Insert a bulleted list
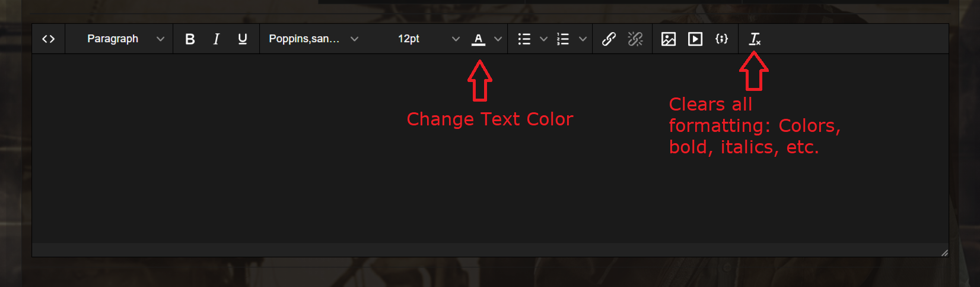 (524, 39)
